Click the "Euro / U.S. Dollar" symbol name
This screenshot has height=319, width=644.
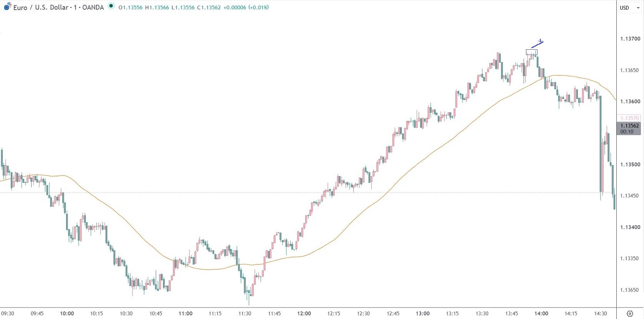click(41, 7)
